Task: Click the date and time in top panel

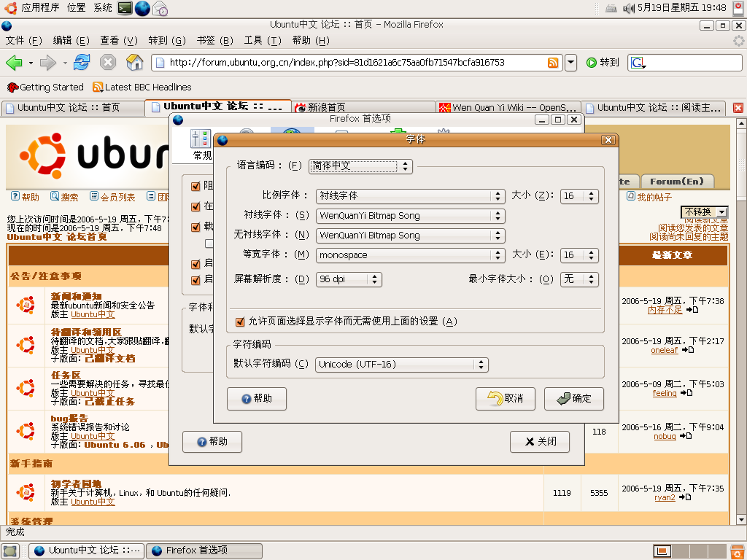Action: [x=682, y=7]
